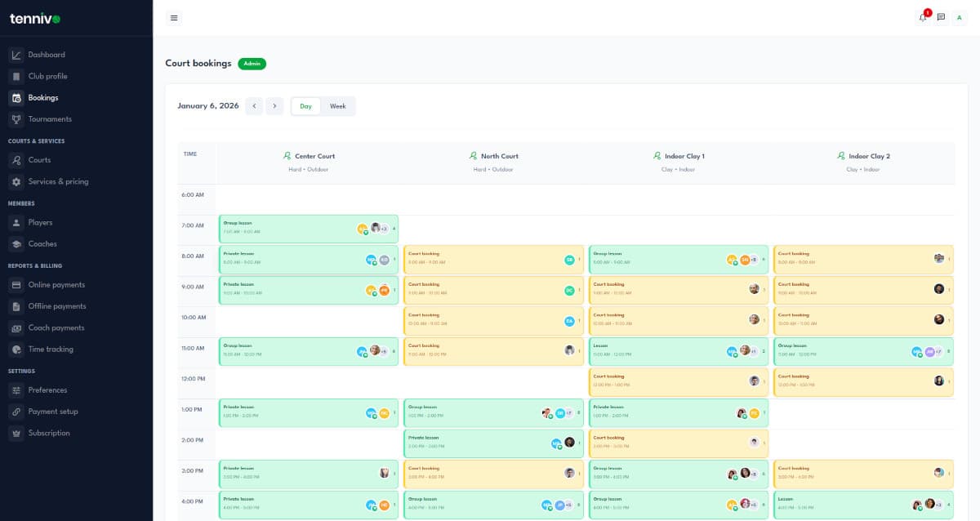Open Time tracking from the sidebar
Image resolution: width=980 pixels, height=521 pixels.
point(51,348)
